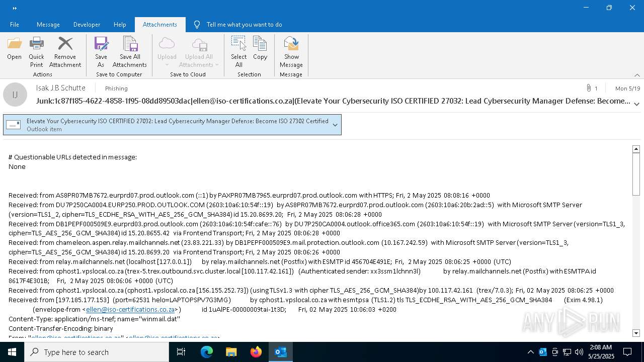
Task: Quick Print the attachment
Action: [x=36, y=52]
